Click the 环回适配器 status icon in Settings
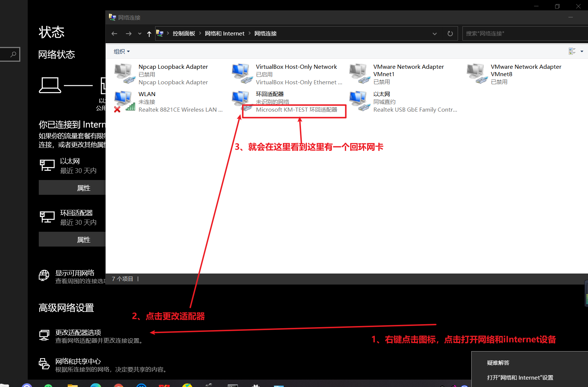 [47, 217]
